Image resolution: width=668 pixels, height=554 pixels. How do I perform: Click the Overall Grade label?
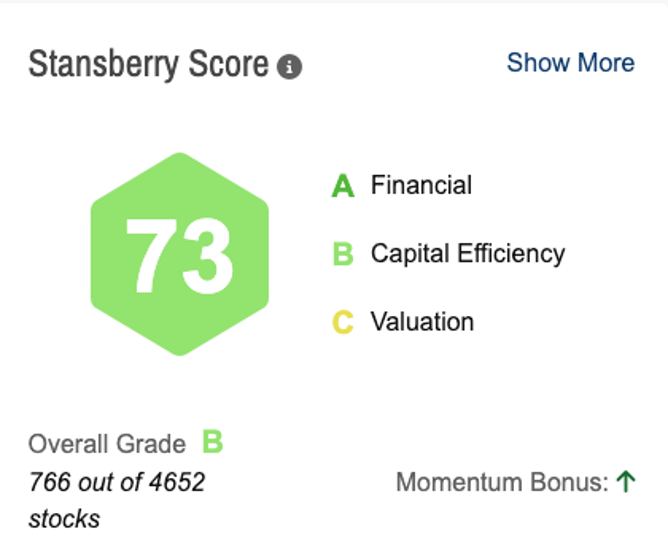(107, 444)
